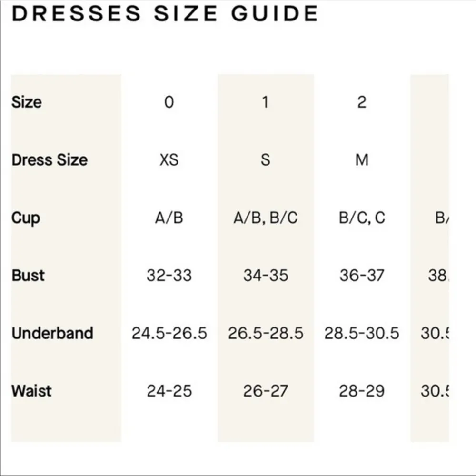Image resolution: width=476 pixels, height=476 pixels.
Task: Click the M dress size value
Action: click(362, 160)
